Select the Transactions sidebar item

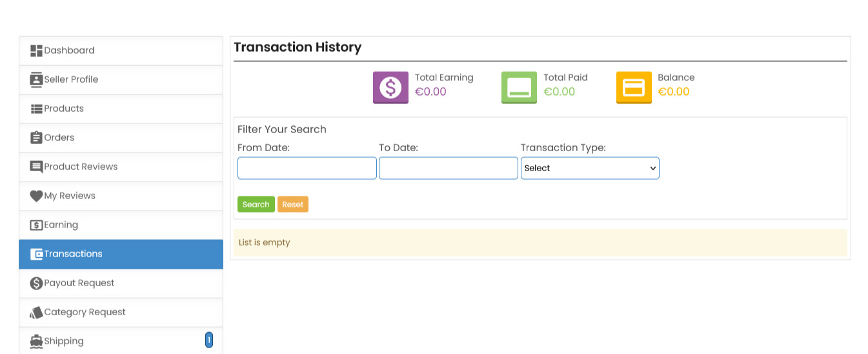(x=73, y=254)
